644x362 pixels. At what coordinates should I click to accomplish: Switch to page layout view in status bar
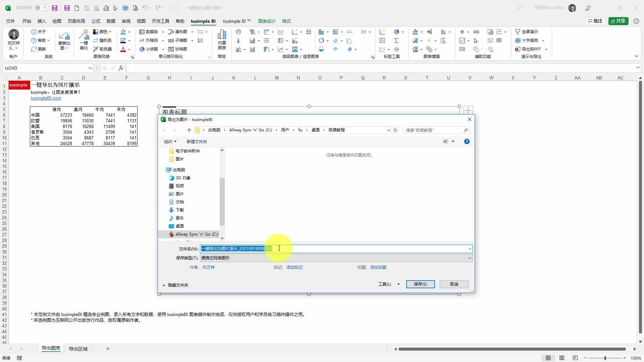(562, 358)
